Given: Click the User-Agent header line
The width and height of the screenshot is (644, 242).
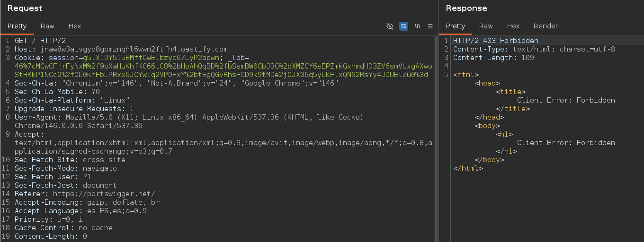Looking at the screenshot, I should 188,117.
